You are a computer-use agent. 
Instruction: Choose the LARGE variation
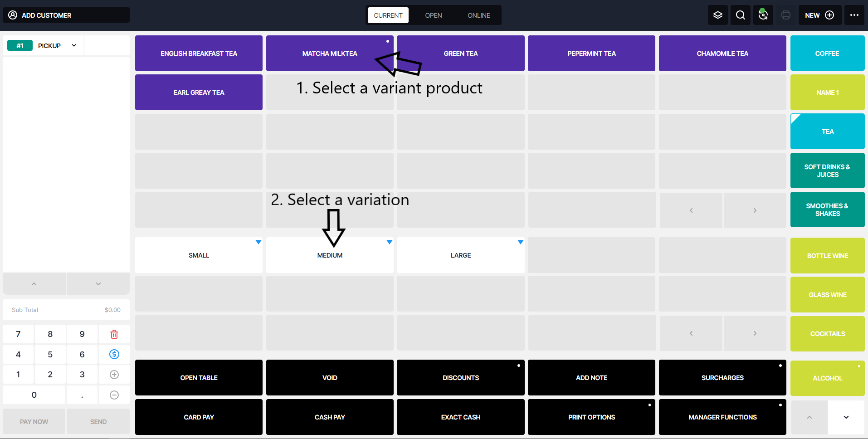point(460,255)
